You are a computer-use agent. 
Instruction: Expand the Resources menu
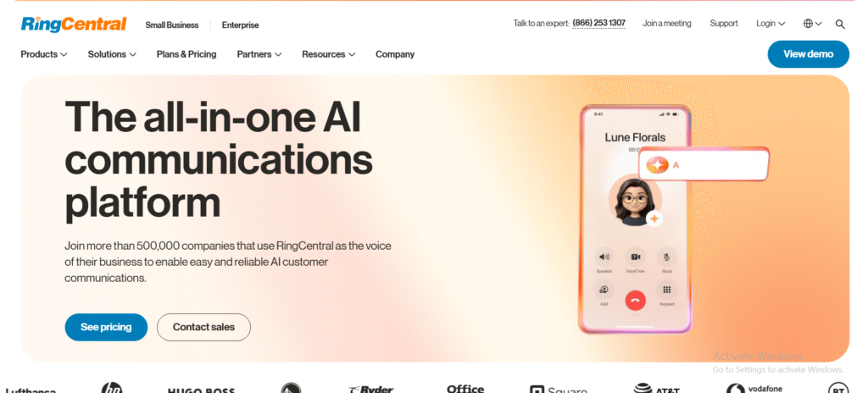328,54
